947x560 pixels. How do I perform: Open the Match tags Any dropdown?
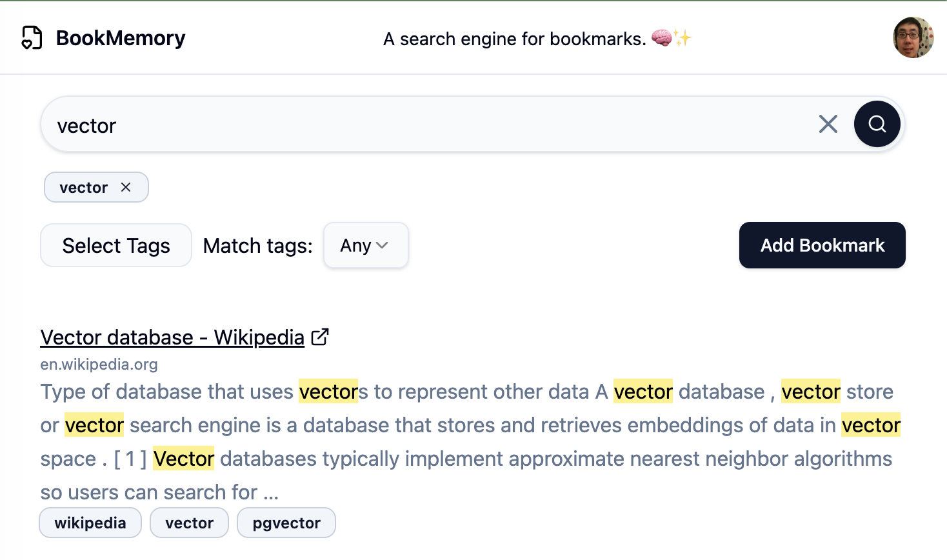(366, 245)
